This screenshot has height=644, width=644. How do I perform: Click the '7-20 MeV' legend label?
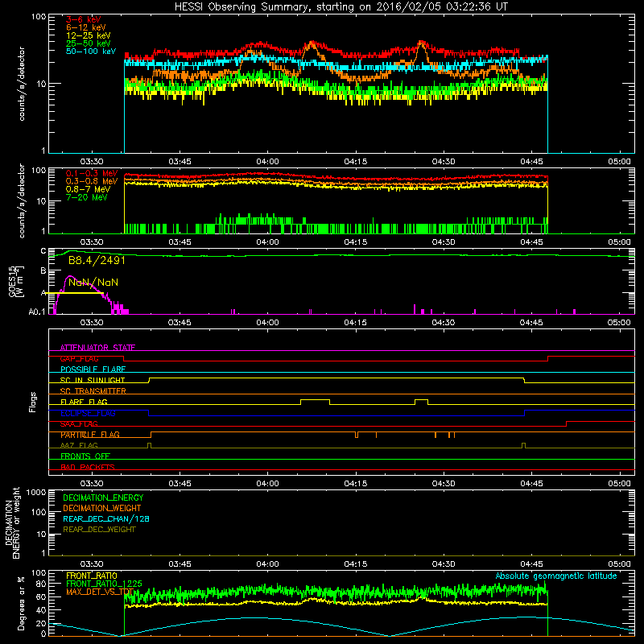tap(86, 197)
